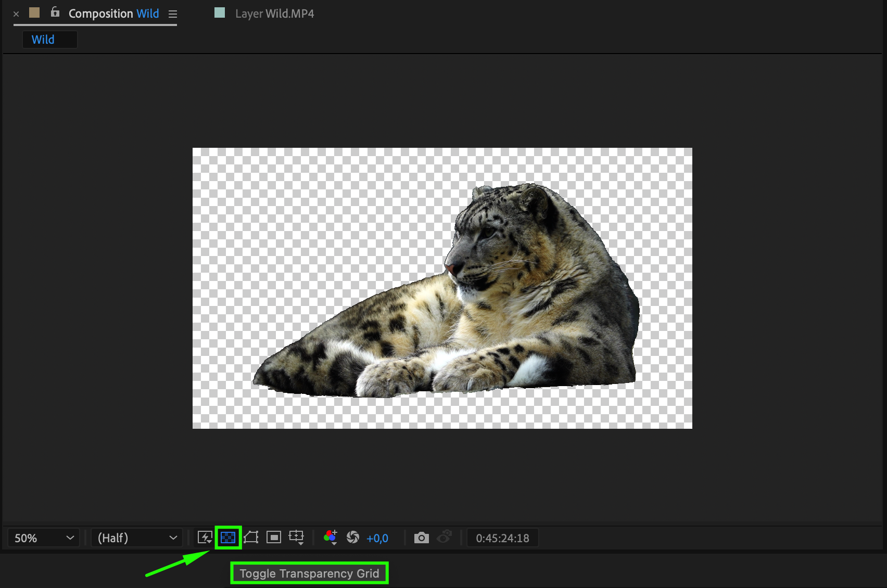Switch to the Layer Wild.MP4 tab
Image resolution: width=887 pixels, height=588 pixels.
[x=274, y=14]
